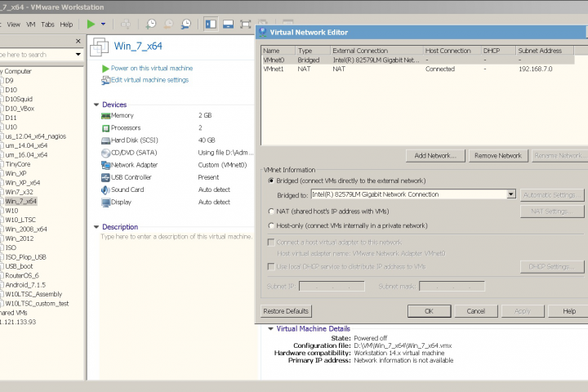The height and width of the screenshot is (392, 588).
Task: Toggle Use local DHCP service checkbox
Action: click(x=271, y=266)
